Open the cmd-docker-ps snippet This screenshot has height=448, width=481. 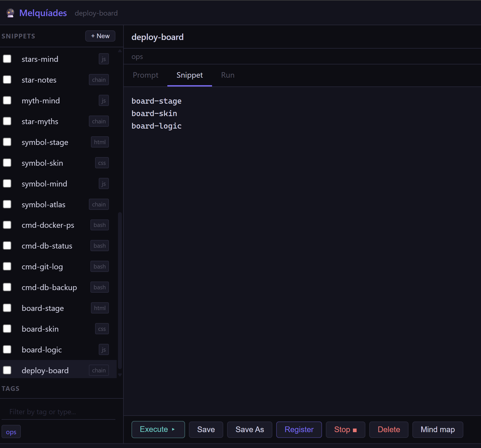point(48,225)
